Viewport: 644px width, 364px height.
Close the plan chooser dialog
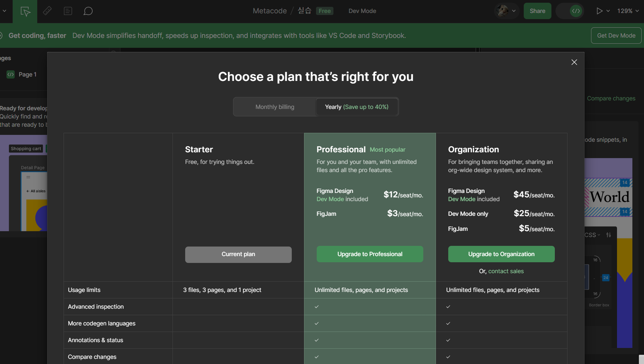574,62
